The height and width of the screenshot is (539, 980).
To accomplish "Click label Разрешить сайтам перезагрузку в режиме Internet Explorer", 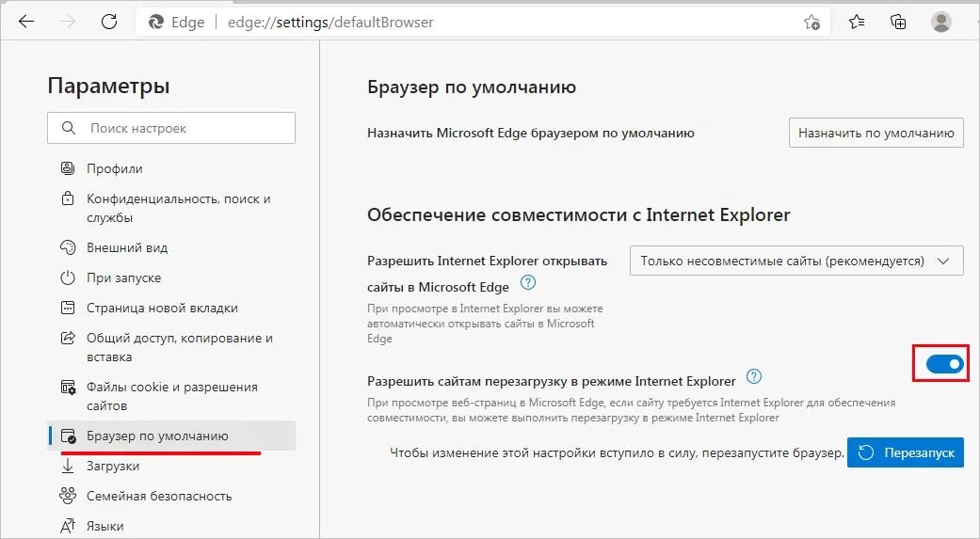I will (552, 381).
